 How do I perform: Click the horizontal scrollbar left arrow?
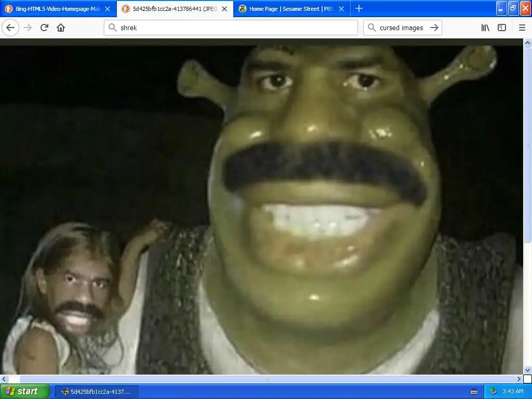tap(4, 379)
